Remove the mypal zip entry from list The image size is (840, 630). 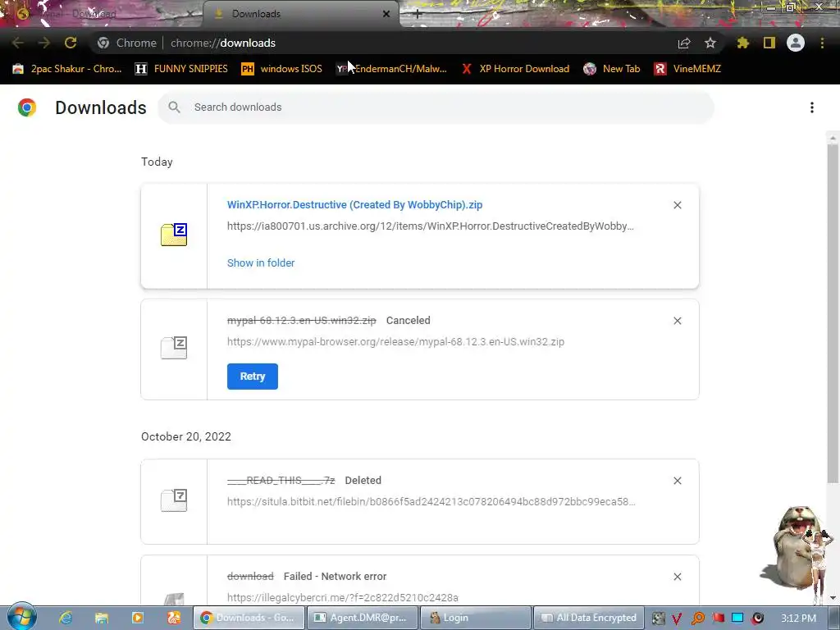[x=677, y=321]
